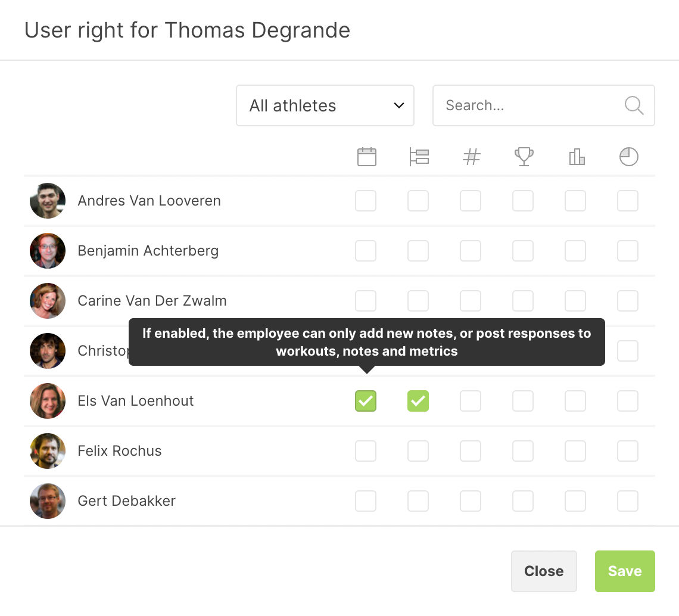Click the planning timeline column icon

tap(419, 157)
